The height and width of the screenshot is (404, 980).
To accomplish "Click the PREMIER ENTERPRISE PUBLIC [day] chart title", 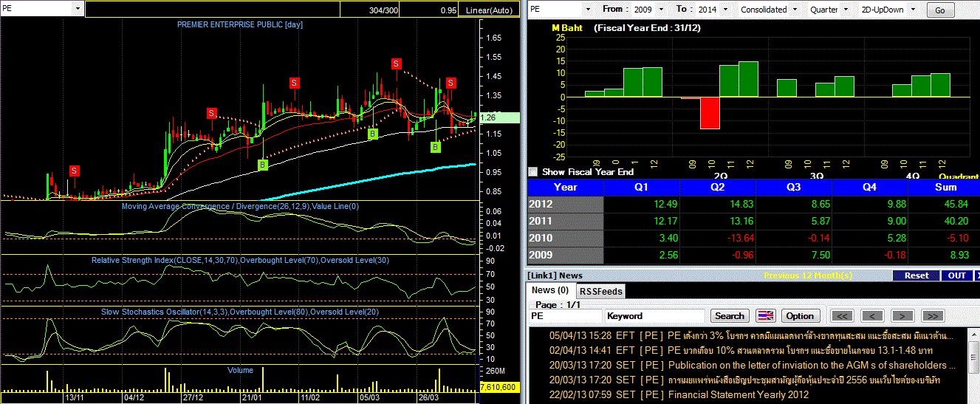I will pyautogui.click(x=239, y=24).
